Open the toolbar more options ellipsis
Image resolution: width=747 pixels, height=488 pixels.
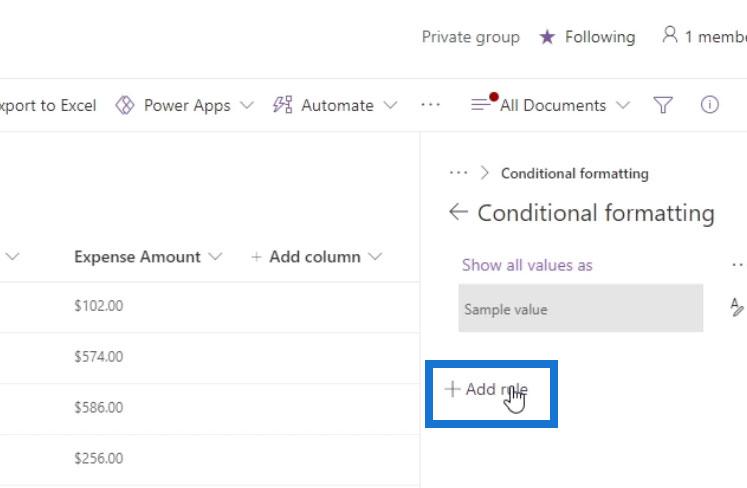430,104
